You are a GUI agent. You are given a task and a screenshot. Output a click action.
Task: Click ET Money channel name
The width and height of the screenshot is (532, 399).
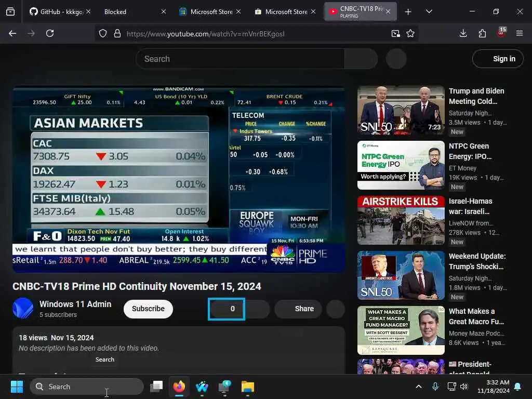click(462, 168)
